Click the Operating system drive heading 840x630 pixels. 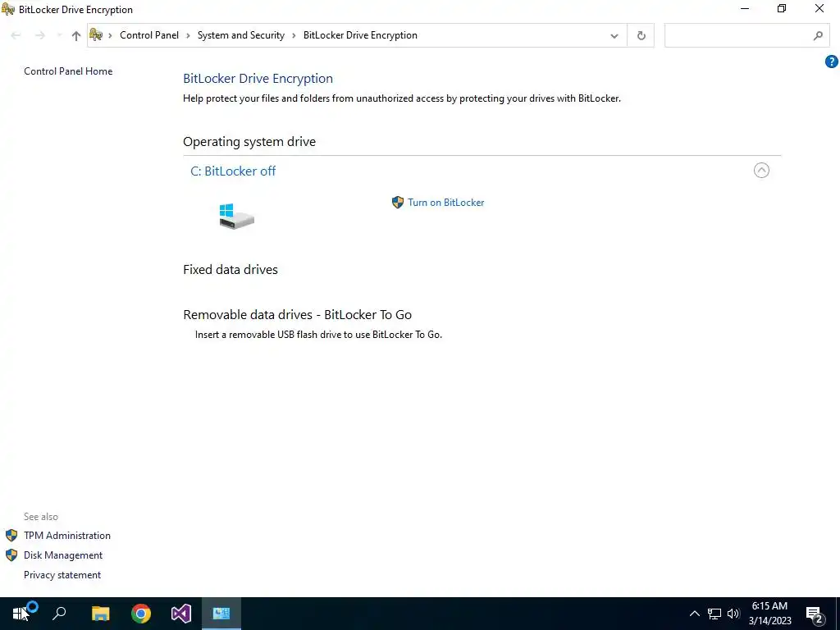[249, 141]
